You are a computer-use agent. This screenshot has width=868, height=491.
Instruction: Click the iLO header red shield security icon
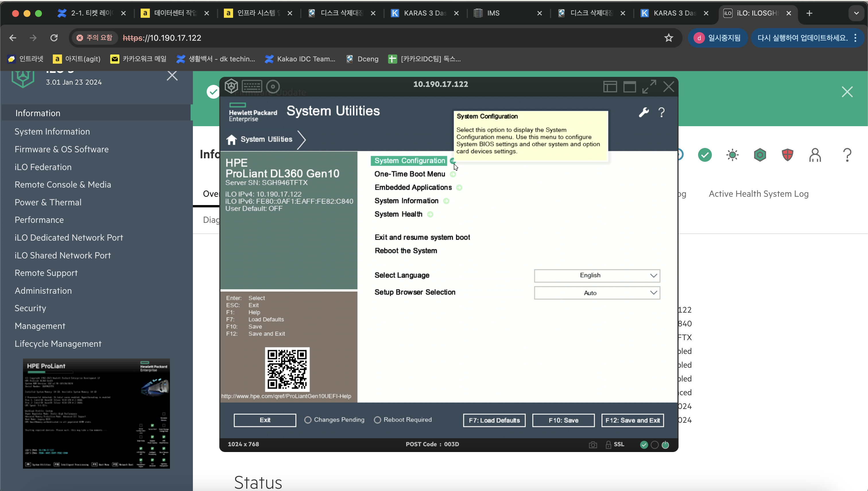787,155
